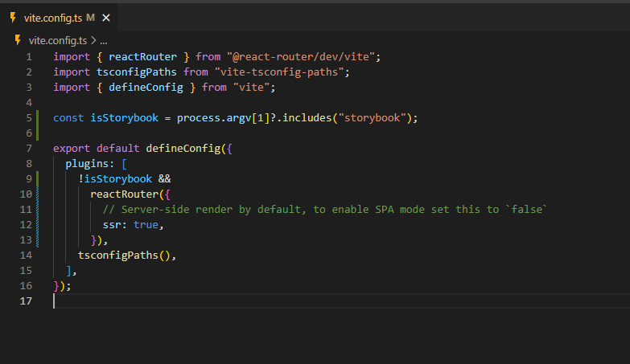Click the "storybook" string literal

372,118
